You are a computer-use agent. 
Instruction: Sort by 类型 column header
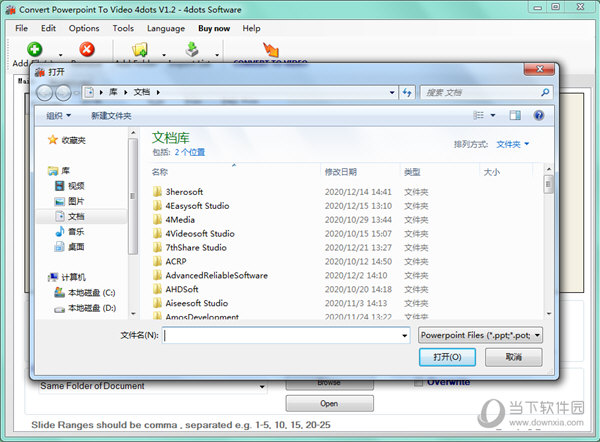tap(412, 172)
